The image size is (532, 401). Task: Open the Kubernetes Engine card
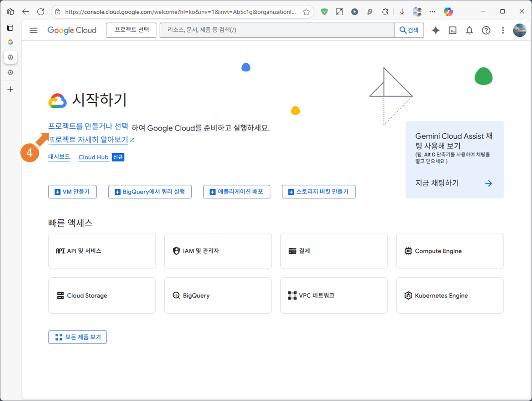click(450, 295)
